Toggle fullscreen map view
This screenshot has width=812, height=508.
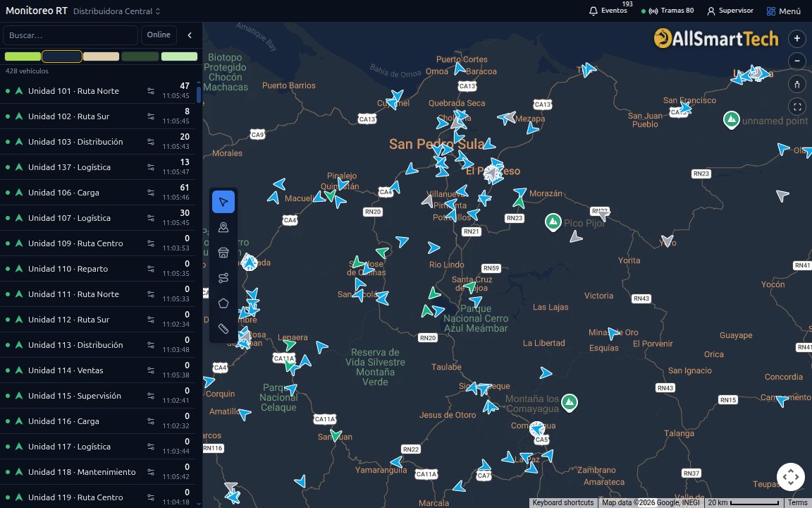[797, 107]
